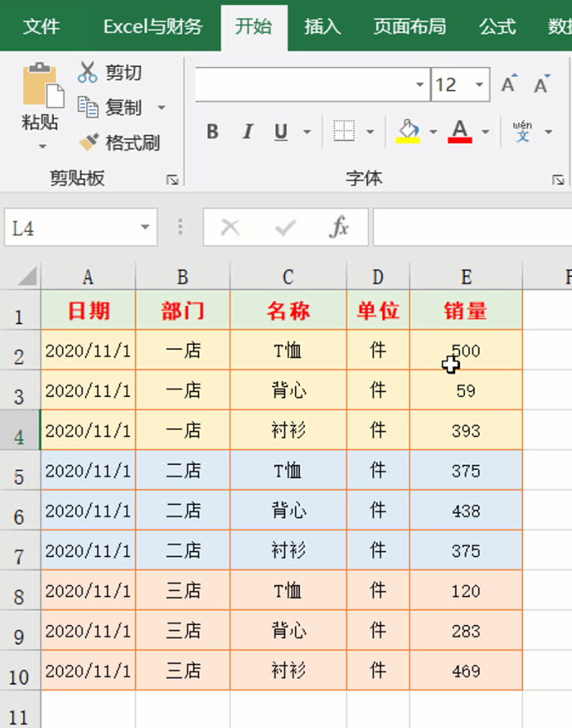572x728 pixels.
Task: Click cell with value 500
Action: (x=466, y=350)
